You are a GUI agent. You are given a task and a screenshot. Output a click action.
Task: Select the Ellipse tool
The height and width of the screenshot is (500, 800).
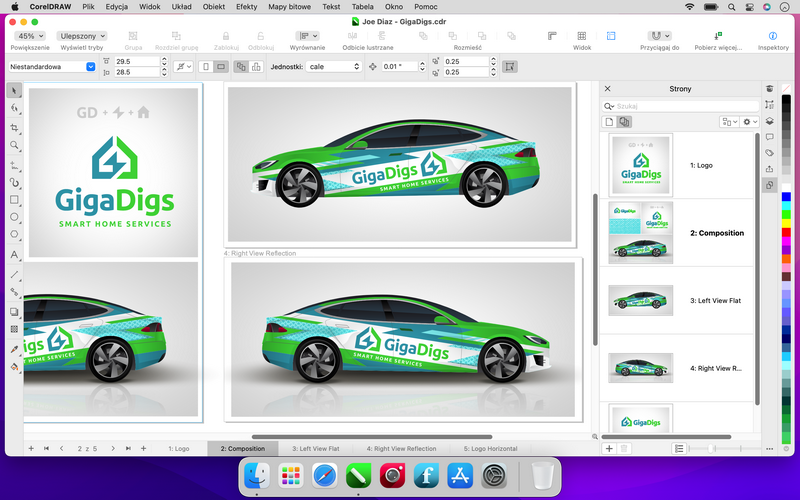point(14,217)
